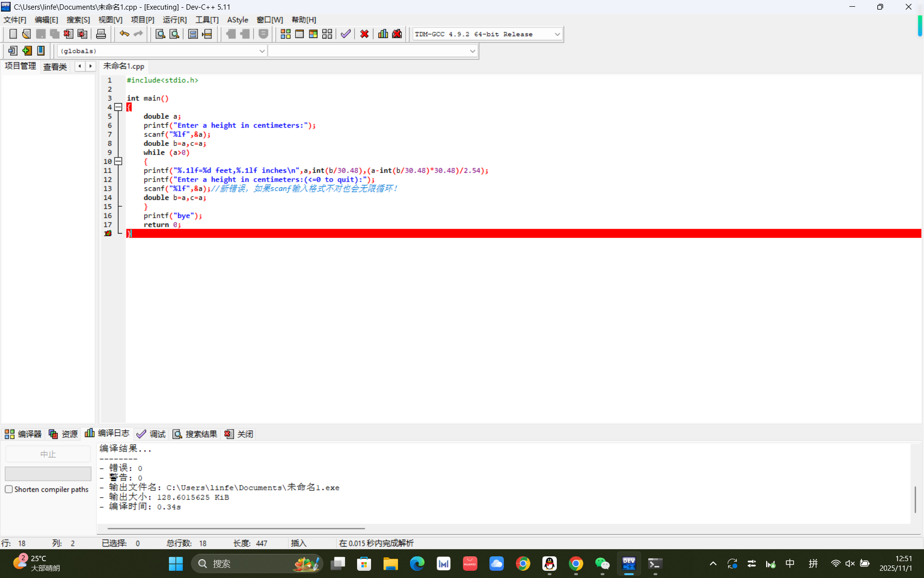Enable Shorten compiler paths checkbox
The image size is (924, 578).
pyautogui.click(x=9, y=489)
